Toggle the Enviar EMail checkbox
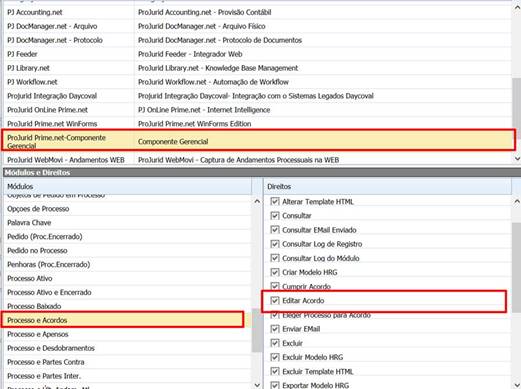521x389 pixels. [275, 329]
